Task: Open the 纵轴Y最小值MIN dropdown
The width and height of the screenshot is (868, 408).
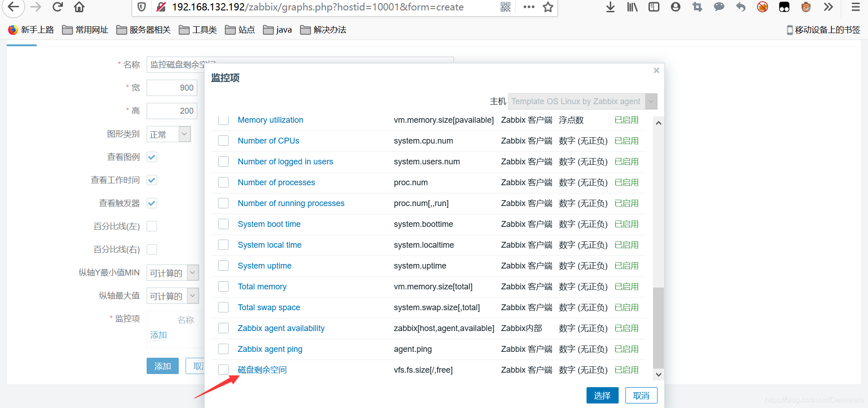Action: pos(173,273)
